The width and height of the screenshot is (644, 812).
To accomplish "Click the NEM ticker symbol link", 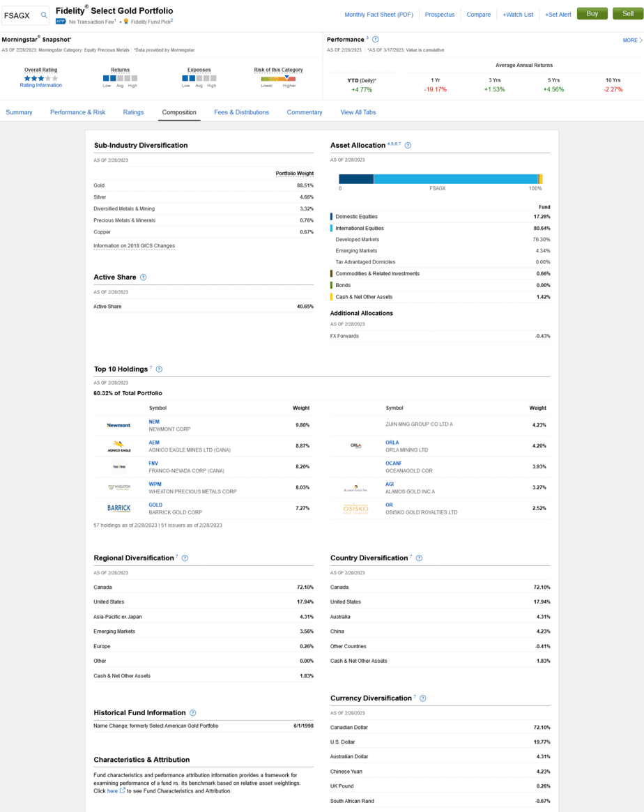I will (x=154, y=422).
